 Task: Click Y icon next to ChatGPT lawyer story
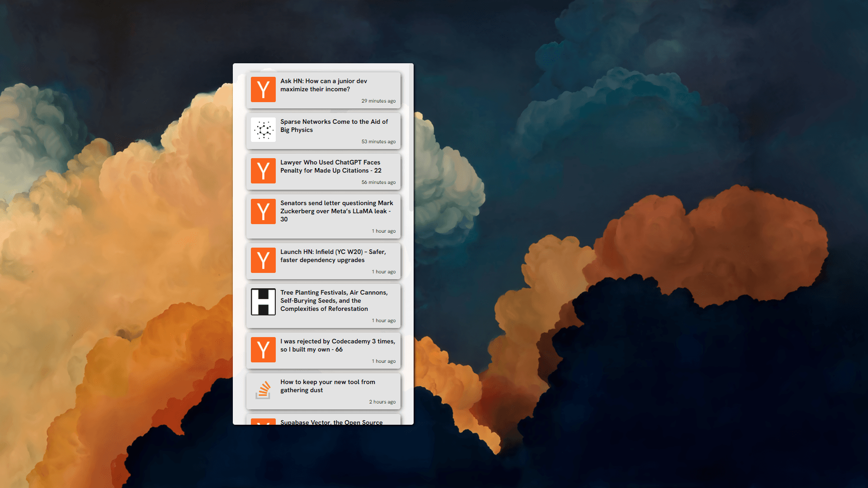(263, 171)
